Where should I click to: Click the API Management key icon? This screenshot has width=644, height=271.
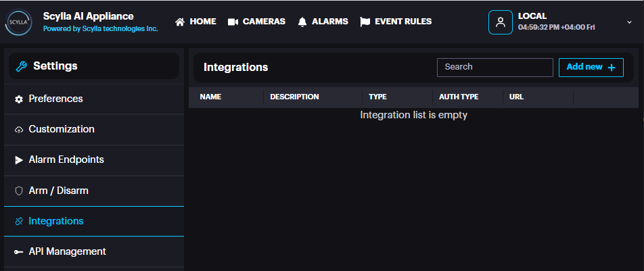point(19,252)
